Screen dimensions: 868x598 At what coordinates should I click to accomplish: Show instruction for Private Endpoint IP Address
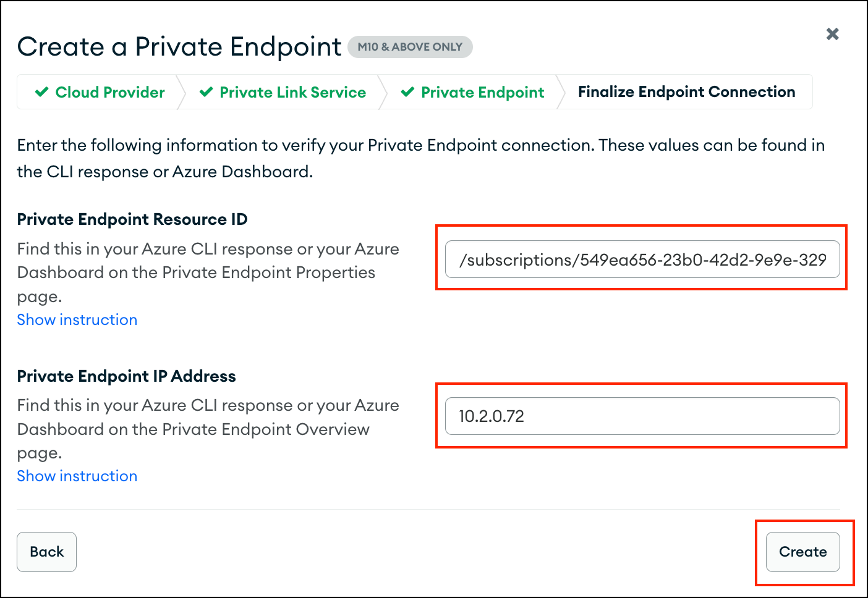point(77,476)
